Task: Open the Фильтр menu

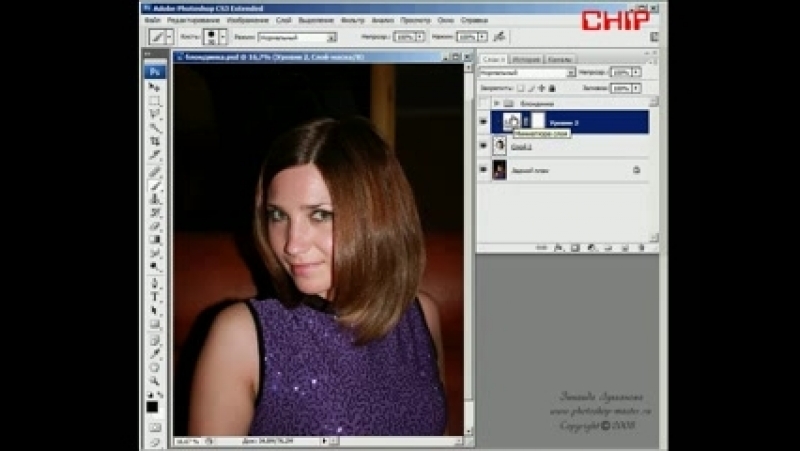Action: click(353, 20)
